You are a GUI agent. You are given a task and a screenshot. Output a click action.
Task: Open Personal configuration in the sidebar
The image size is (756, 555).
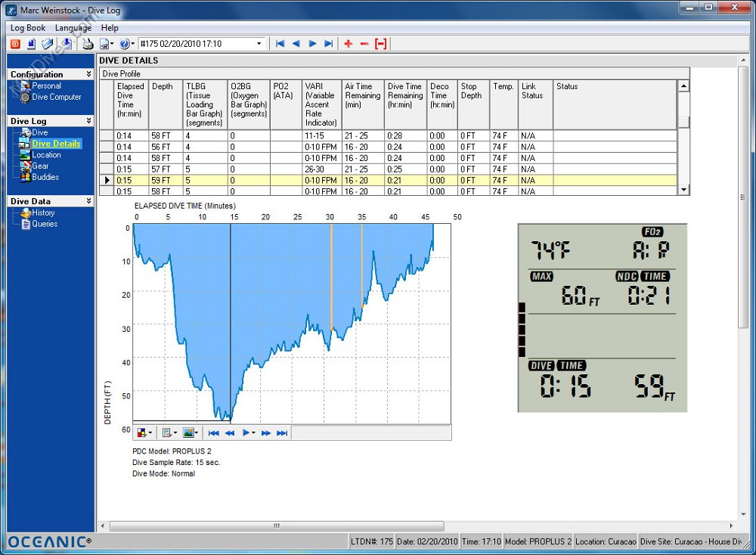(x=46, y=86)
